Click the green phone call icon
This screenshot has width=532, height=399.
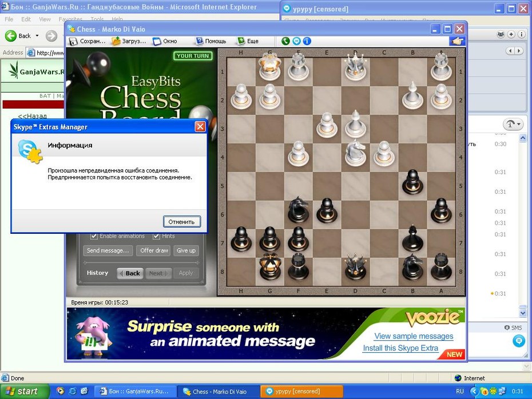(x=285, y=41)
